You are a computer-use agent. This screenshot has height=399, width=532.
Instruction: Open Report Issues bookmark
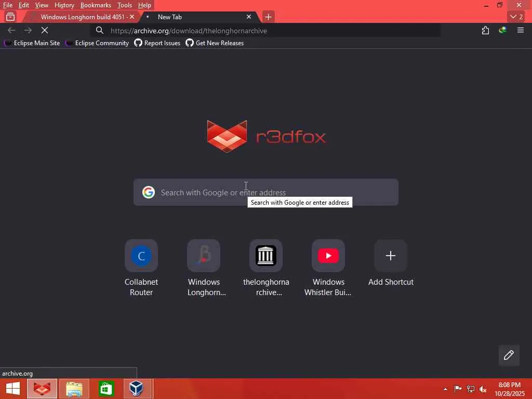tap(157, 43)
